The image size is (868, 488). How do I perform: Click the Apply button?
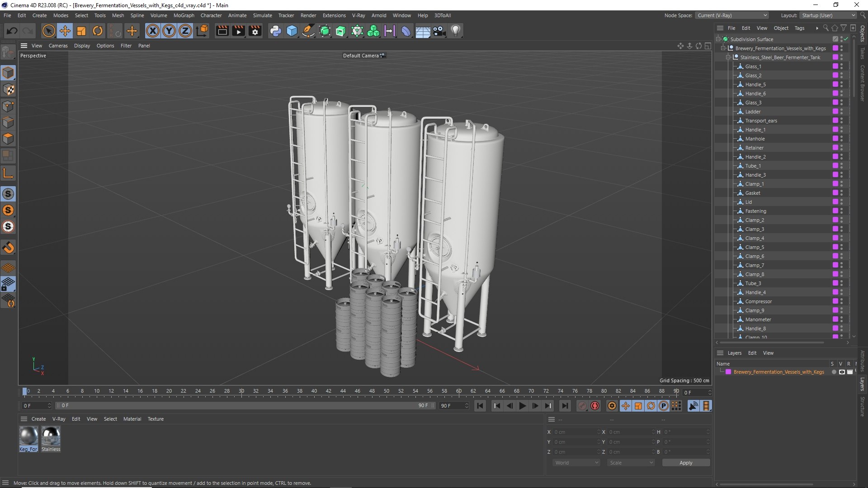point(686,463)
